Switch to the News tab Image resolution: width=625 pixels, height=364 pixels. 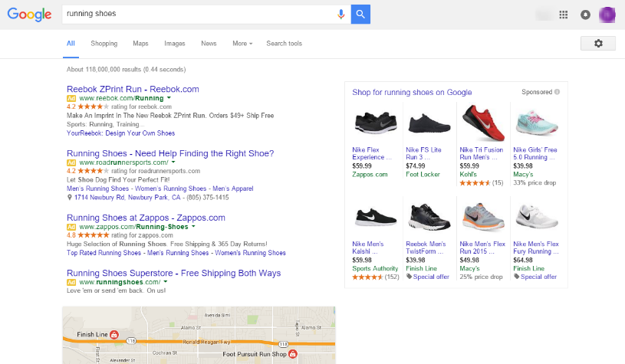tap(209, 44)
